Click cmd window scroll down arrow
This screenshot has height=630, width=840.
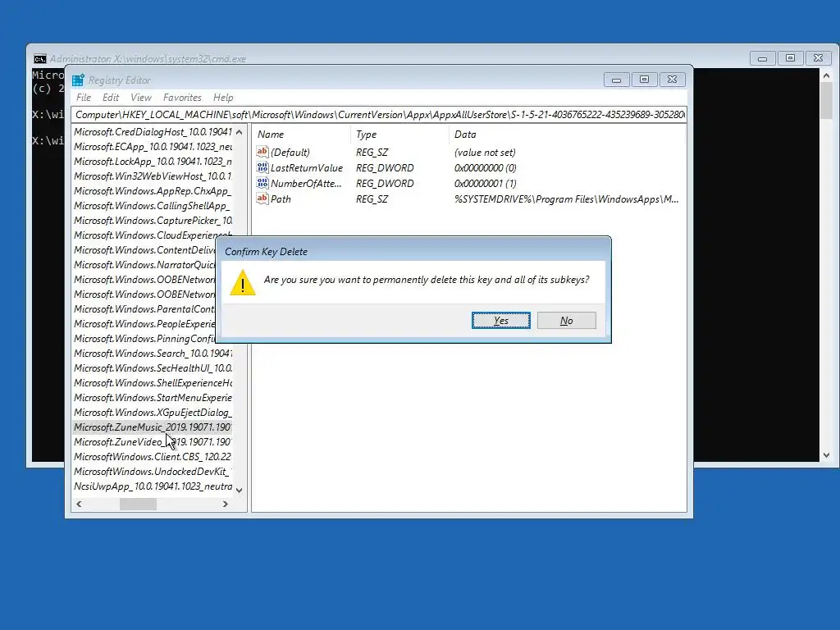(x=826, y=455)
